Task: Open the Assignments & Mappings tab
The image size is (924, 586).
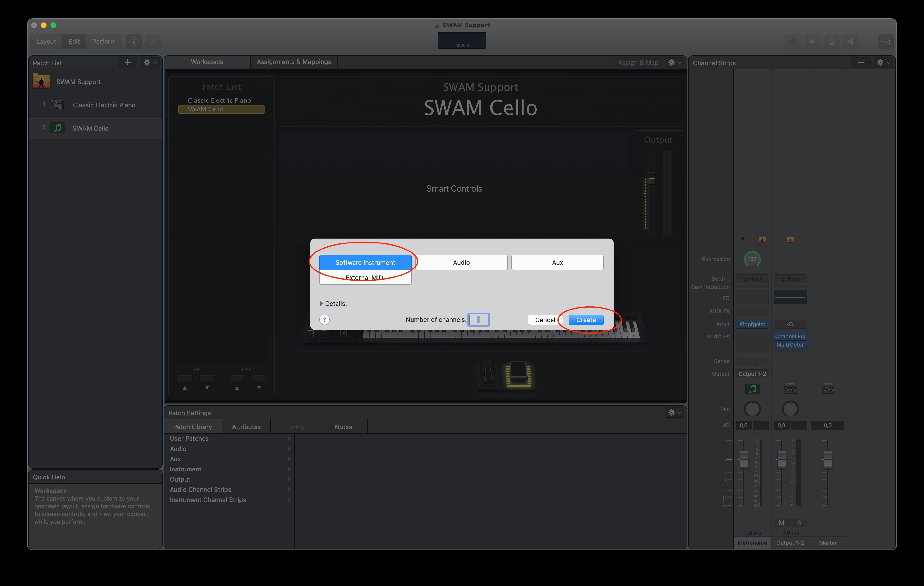Action: (x=294, y=62)
